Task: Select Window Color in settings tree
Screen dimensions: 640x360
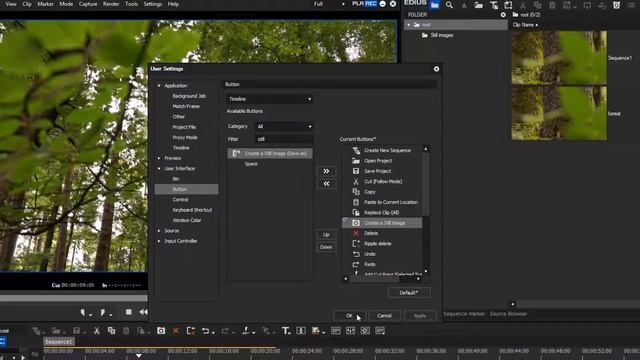Action: tap(187, 220)
